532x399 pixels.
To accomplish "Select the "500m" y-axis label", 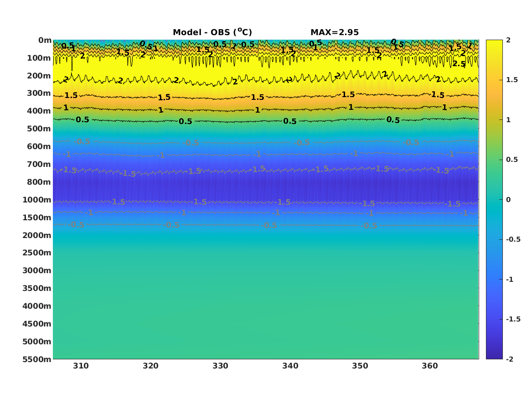I will [x=39, y=129].
